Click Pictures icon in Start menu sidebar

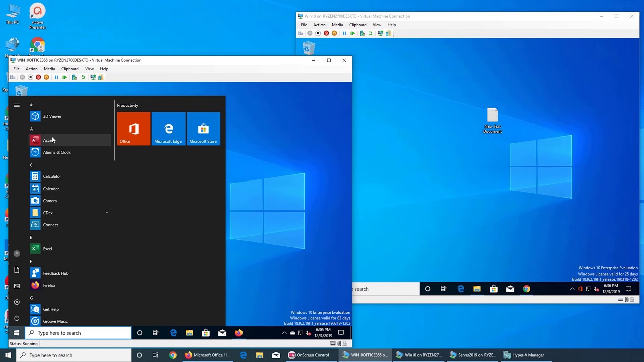click(17, 286)
